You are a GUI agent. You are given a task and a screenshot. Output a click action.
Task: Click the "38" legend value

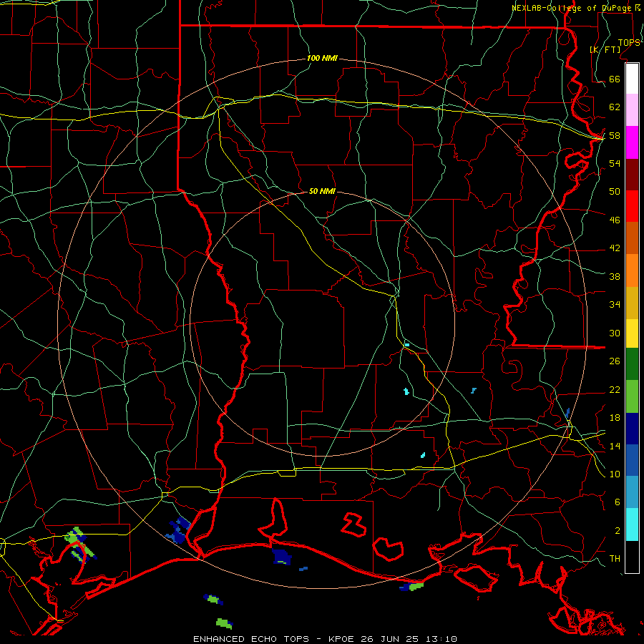615,276
